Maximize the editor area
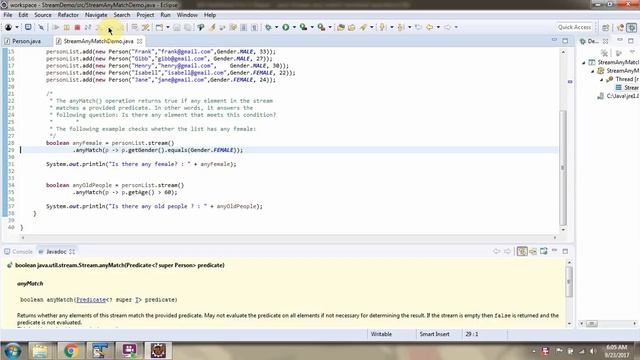 pyautogui.click(x=565, y=41)
